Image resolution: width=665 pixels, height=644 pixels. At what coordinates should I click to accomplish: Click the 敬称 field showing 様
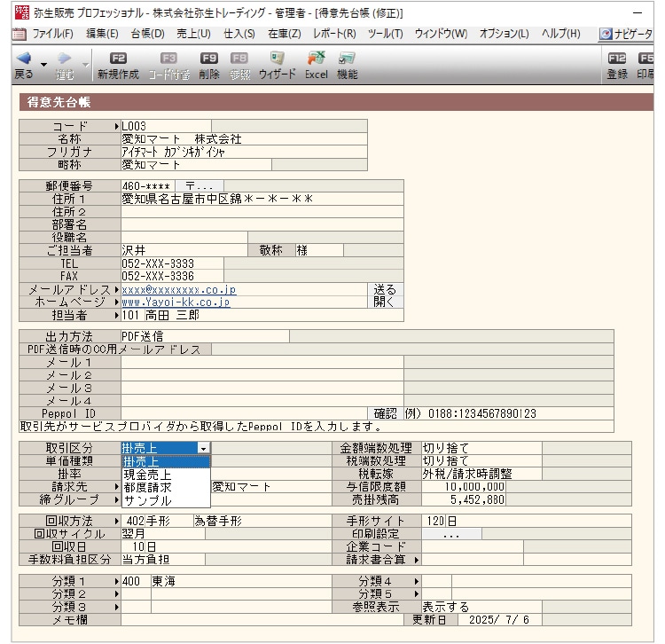(319, 250)
